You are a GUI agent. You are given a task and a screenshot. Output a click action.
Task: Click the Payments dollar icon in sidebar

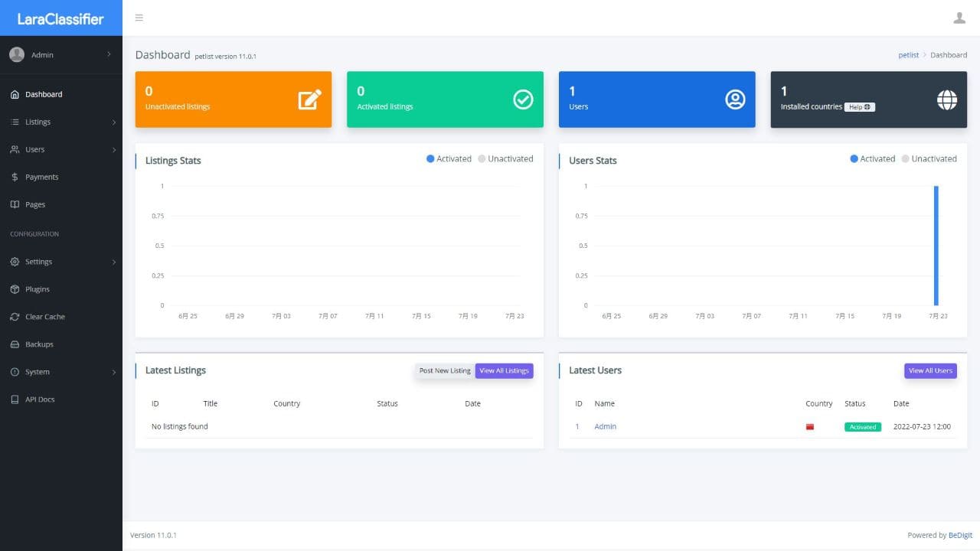(15, 177)
